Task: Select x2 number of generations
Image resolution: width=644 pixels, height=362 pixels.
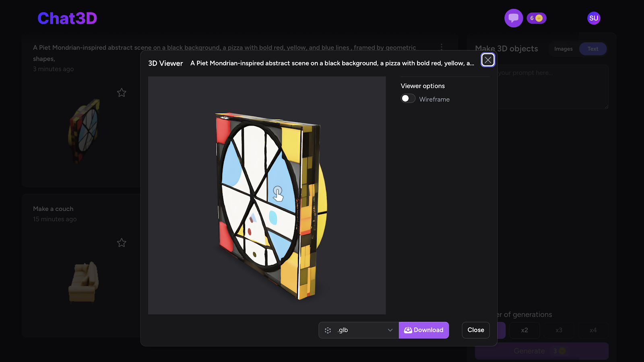Action: click(x=524, y=330)
